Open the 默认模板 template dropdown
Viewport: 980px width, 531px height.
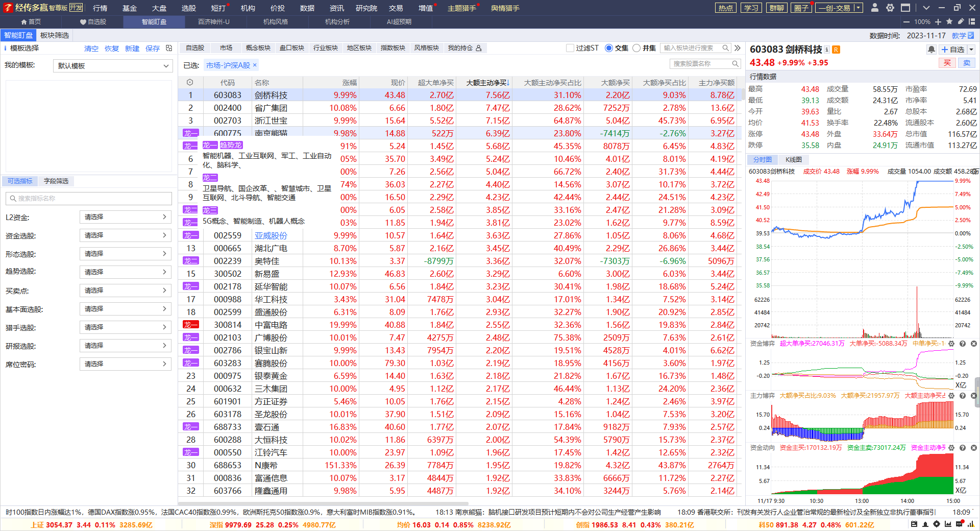(113, 66)
